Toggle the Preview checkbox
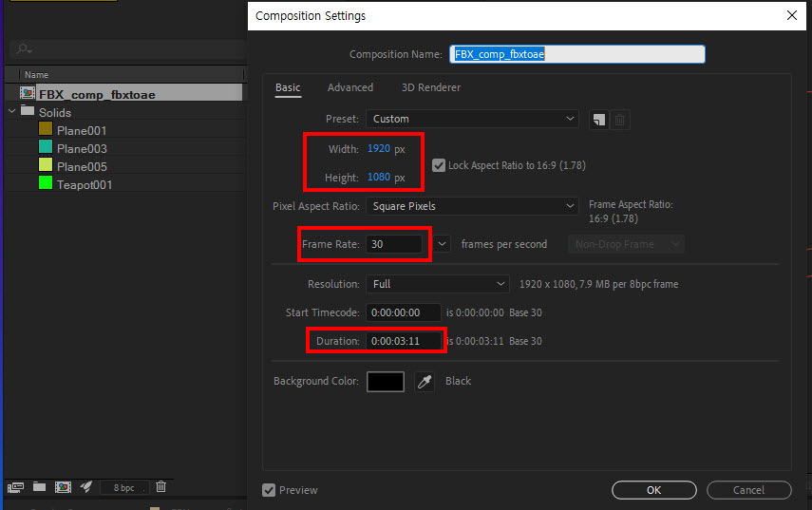The image size is (812, 510). pos(269,490)
